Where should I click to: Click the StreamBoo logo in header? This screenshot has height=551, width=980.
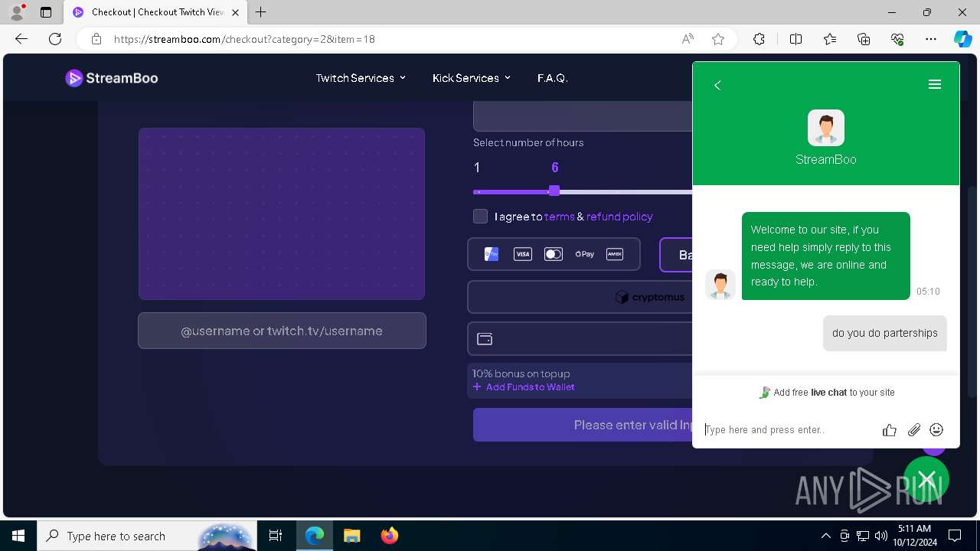tap(112, 78)
